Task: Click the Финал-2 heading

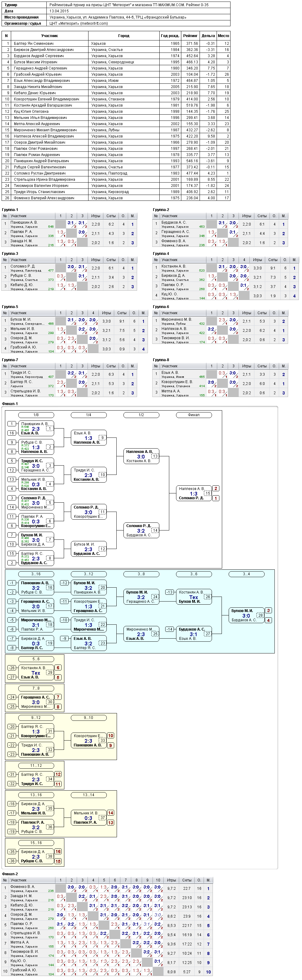Action: click(x=10, y=874)
